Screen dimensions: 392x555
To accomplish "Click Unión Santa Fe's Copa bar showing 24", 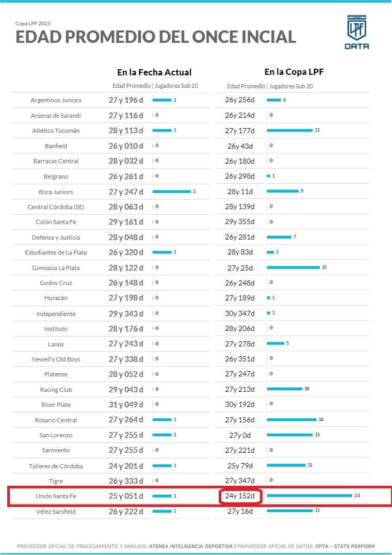I will tap(309, 496).
